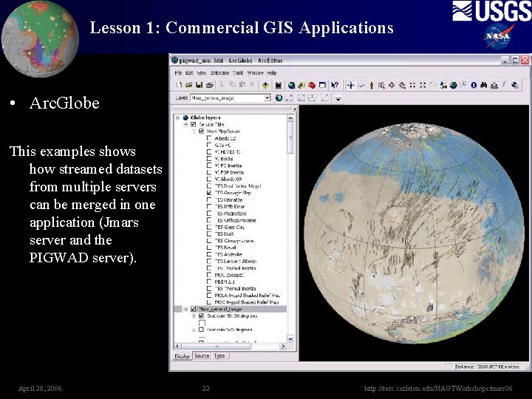Screen dimensions: 532x399
Task: Open the View menu
Action: [x=202, y=72]
